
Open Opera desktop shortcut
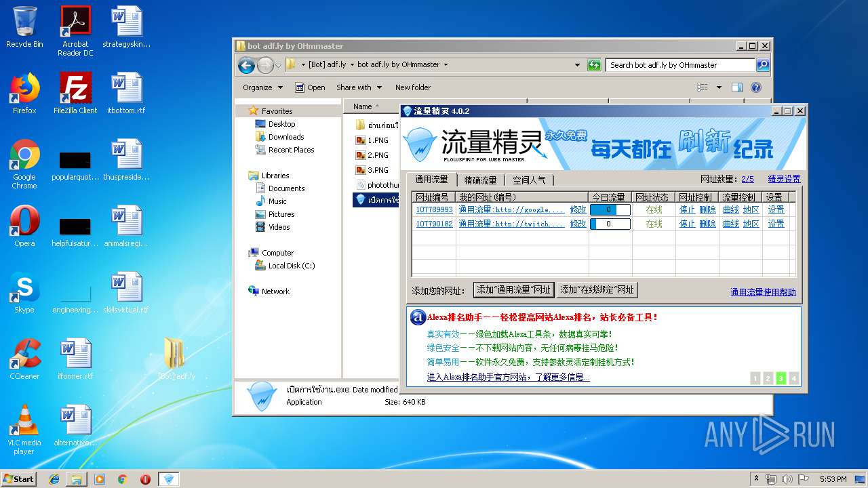coord(24,226)
